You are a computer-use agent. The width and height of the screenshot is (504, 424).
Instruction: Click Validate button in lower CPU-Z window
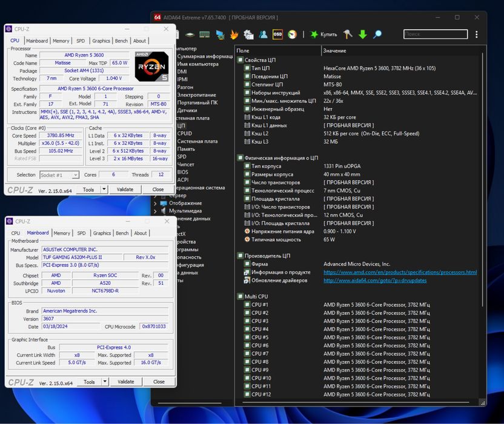click(125, 382)
